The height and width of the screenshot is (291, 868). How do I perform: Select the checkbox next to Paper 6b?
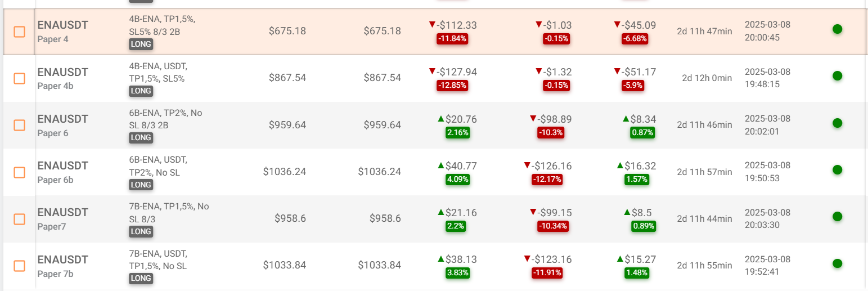(19, 172)
